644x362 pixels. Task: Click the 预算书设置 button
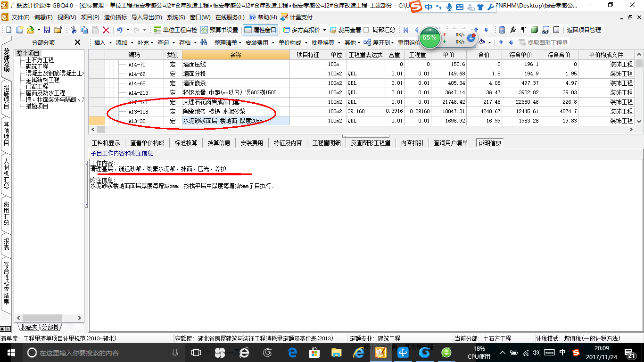[x=220, y=30]
